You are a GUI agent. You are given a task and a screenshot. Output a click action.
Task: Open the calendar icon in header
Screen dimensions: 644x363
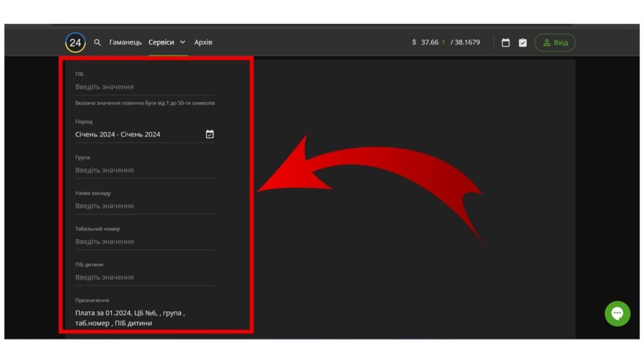point(506,43)
